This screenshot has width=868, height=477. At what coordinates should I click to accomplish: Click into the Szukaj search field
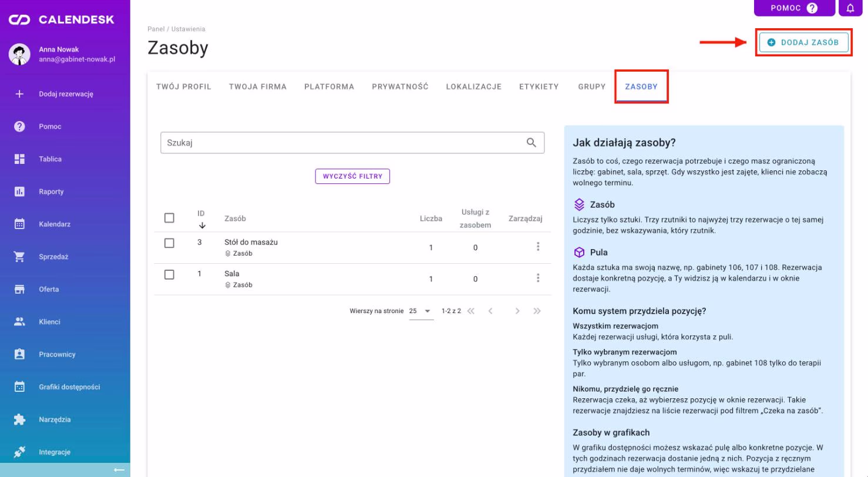point(352,143)
